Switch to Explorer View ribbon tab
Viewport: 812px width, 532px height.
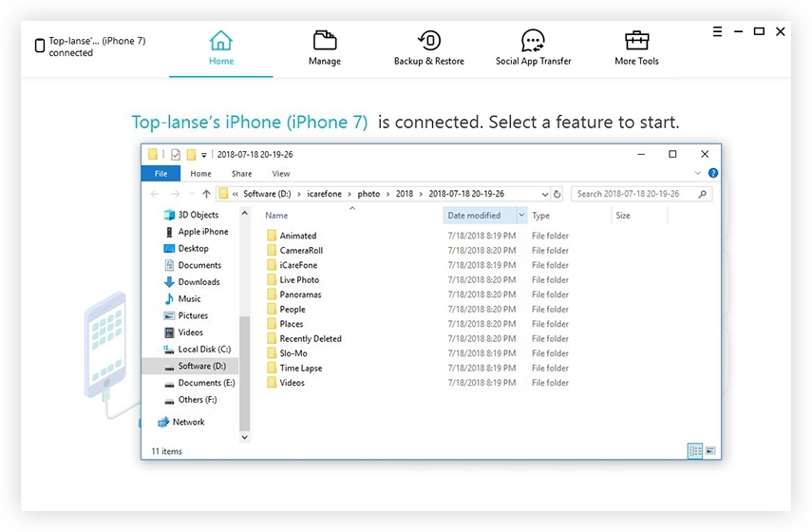[281, 174]
